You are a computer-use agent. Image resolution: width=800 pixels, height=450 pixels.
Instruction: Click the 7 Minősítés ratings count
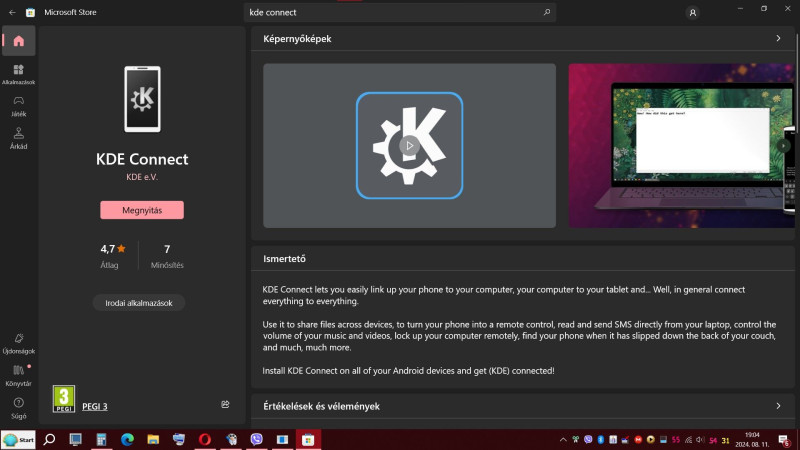coord(167,256)
